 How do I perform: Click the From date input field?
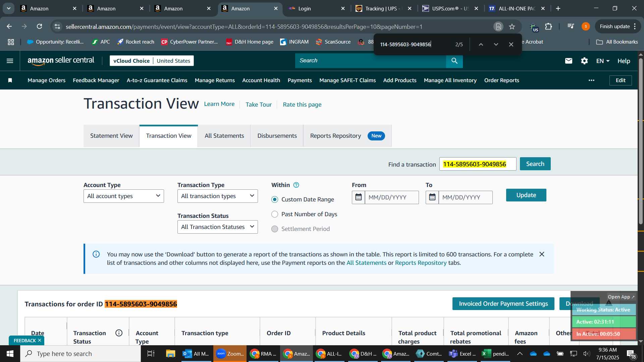click(x=391, y=197)
